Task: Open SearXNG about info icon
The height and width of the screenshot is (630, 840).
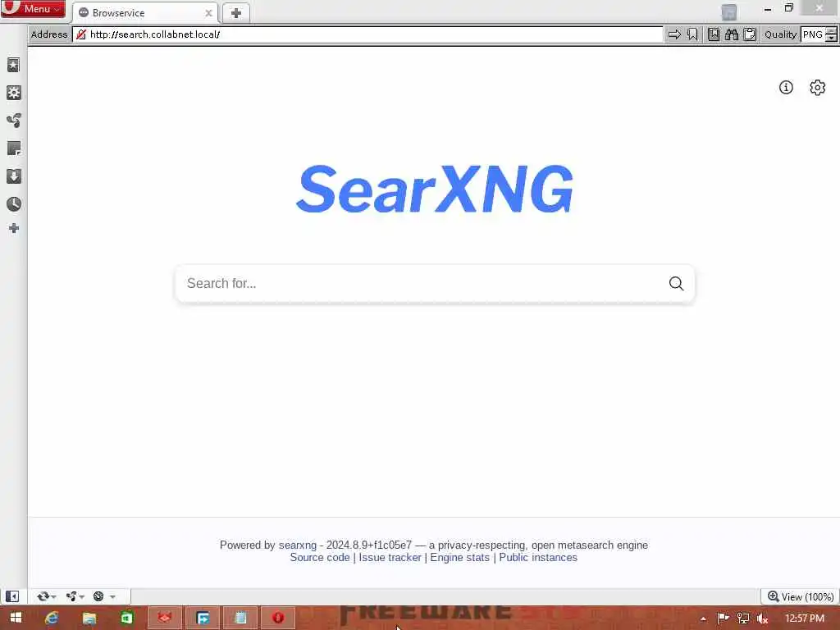Action: tap(786, 87)
